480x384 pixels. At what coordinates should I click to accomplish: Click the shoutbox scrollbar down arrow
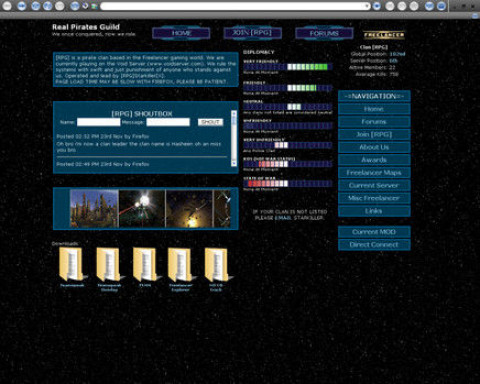pyautogui.click(x=234, y=163)
